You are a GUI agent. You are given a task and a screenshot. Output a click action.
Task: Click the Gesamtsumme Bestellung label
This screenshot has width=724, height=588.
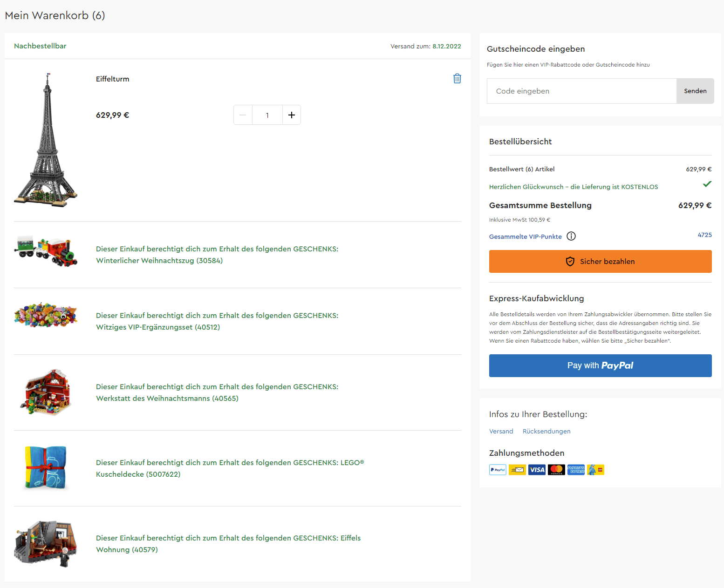[x=540, y=205]
